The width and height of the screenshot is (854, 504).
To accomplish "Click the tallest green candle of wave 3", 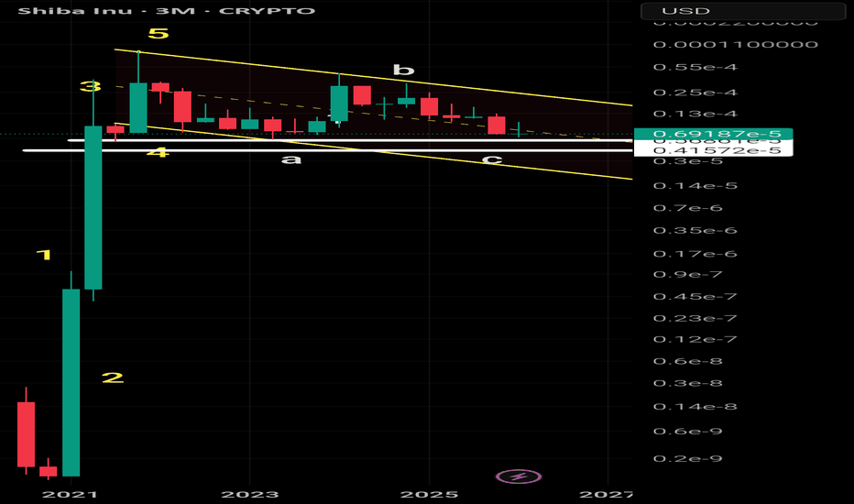I will [93, 207].
